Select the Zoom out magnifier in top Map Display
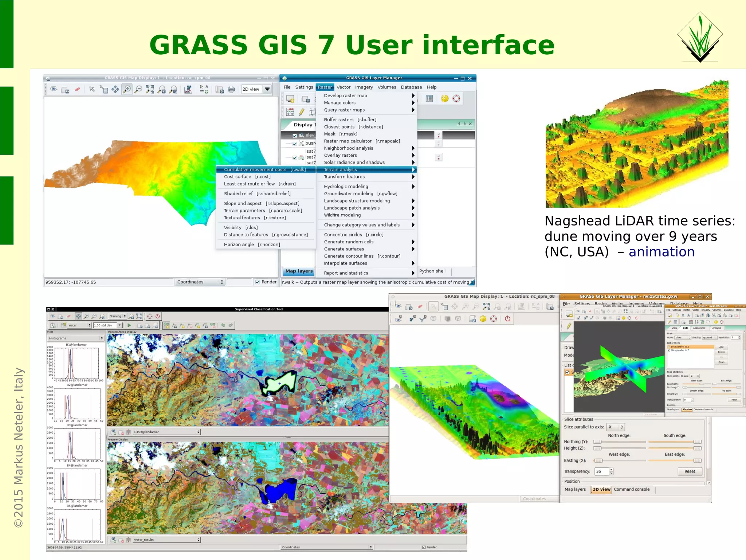 [138, 89]
